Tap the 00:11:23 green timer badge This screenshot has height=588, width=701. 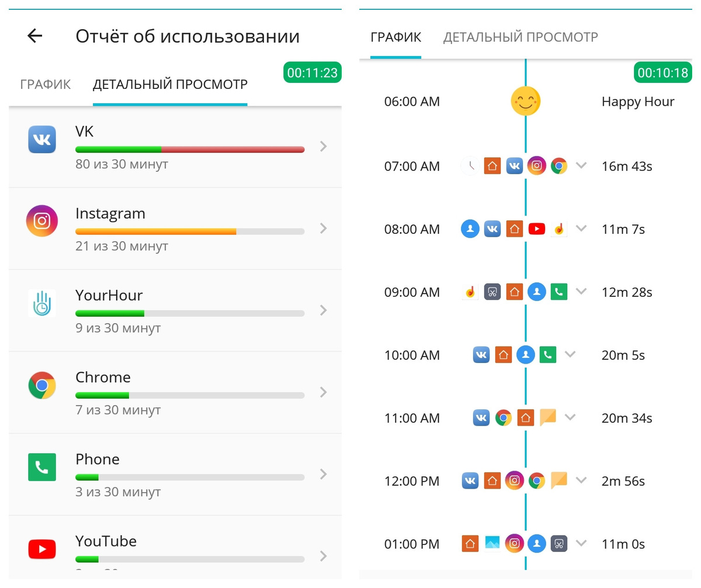pyautogui.click(x=313, y=73)
